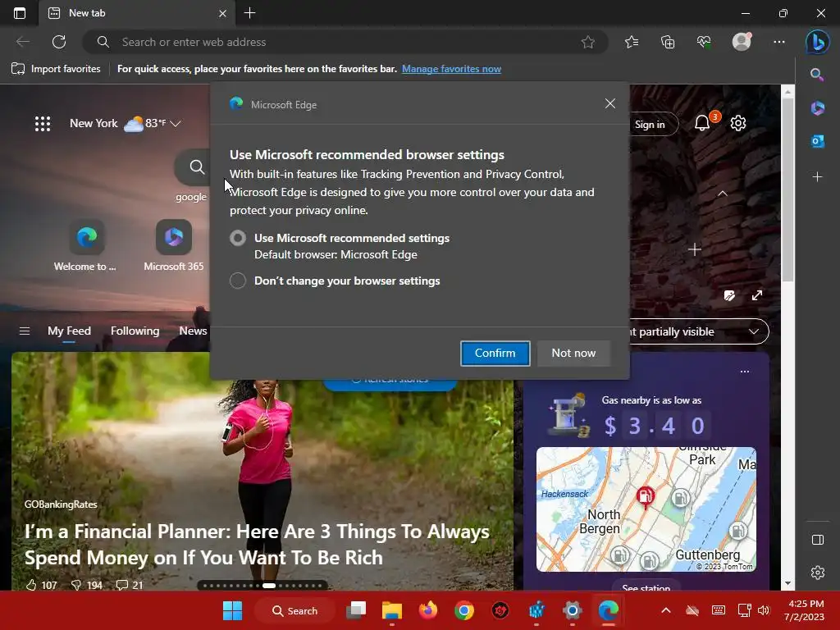Viewport: 840px width, 630px height.
Task: Open Browser essentials heart icon
Action: 704,42
